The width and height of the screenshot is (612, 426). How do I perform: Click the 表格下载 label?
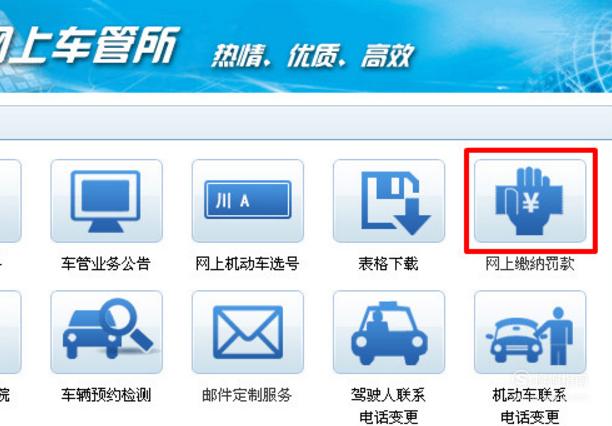[388, 264]
